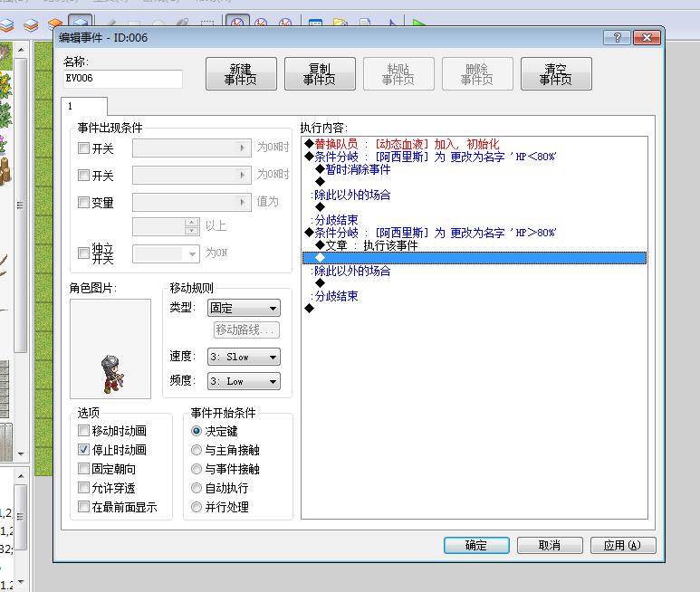Click the 确定 button
700x592 pixels.
(476, 545)
